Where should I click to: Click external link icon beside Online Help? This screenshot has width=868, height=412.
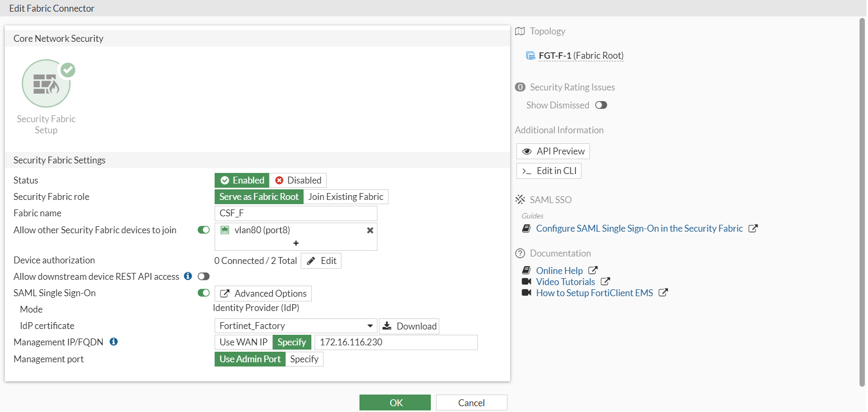coord(593,270)
